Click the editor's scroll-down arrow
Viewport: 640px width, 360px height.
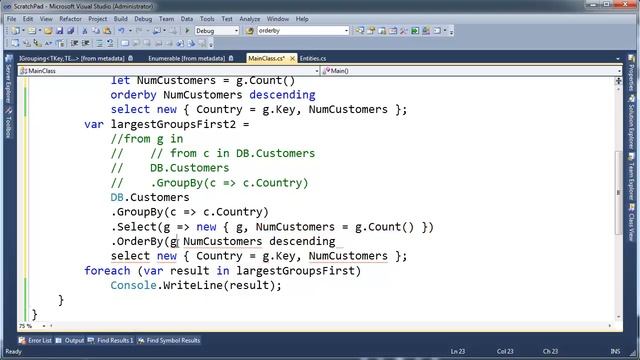(618, 317)
